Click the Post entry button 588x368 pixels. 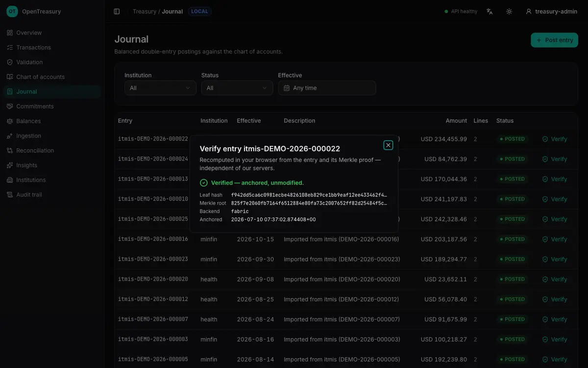(554, 40)
